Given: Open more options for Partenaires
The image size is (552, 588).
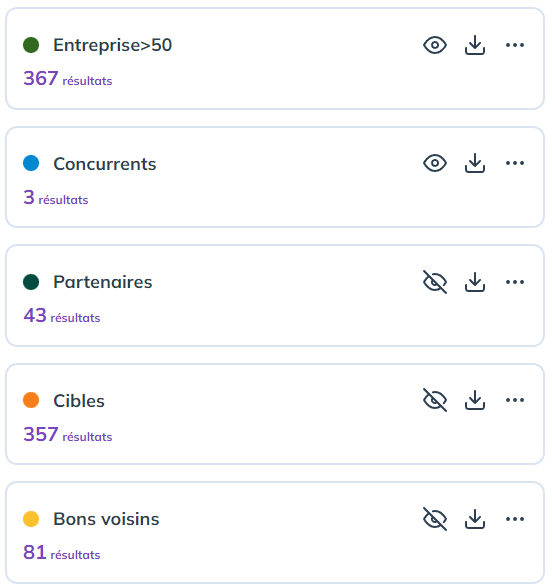Looking at the screenshot, I should 515,282.
